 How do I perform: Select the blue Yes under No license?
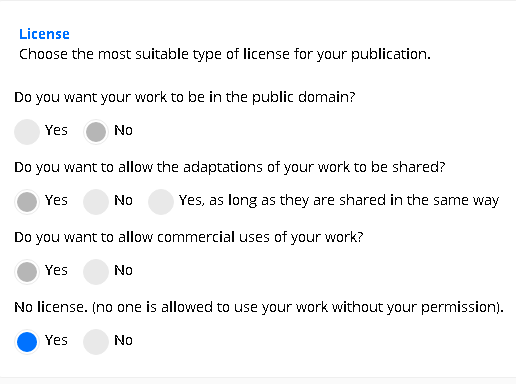27,342
